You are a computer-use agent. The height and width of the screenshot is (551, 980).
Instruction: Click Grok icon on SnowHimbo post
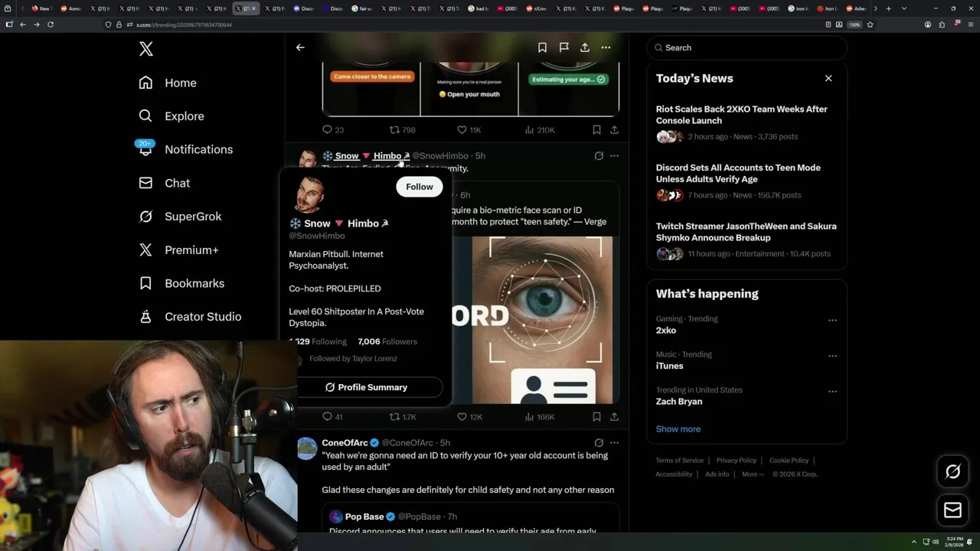(x=599, y=156)
